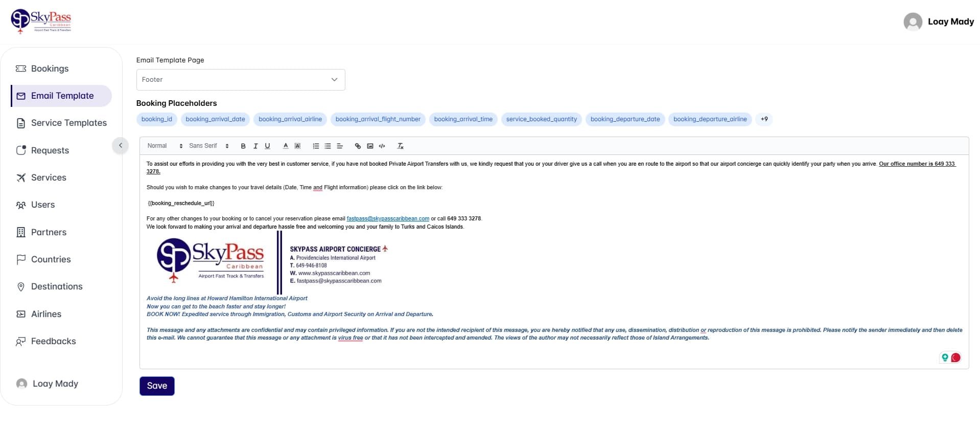Insert the booking_arrival_time placeholder chip
The height and width of the screenshot is (448, 980).
pos(463,119)
